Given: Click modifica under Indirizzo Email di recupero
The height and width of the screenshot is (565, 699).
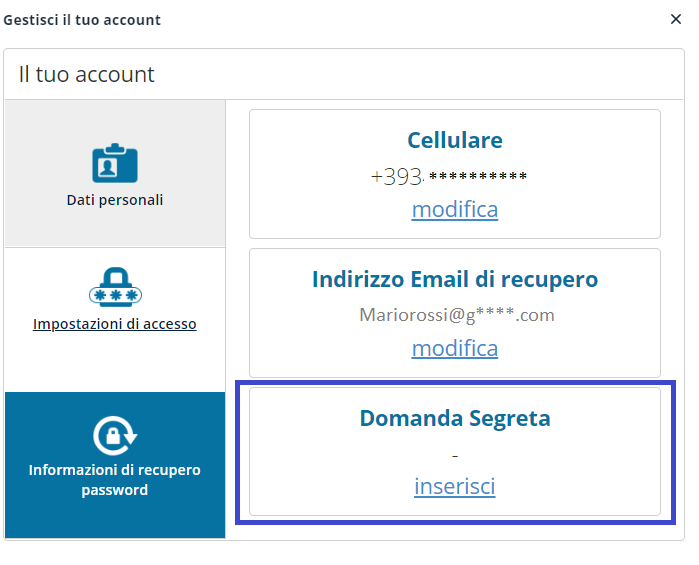Looking at the screenshot, I should 455,348.
